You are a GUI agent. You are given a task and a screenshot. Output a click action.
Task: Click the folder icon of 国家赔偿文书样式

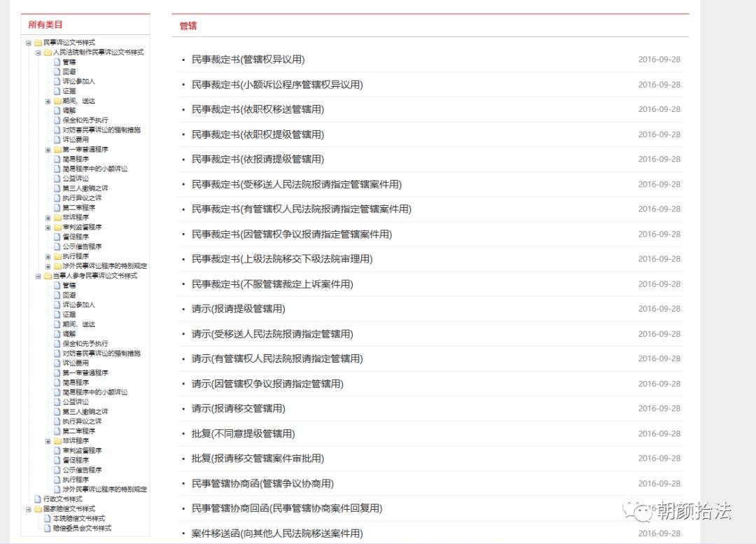click(x=38, y=509)
